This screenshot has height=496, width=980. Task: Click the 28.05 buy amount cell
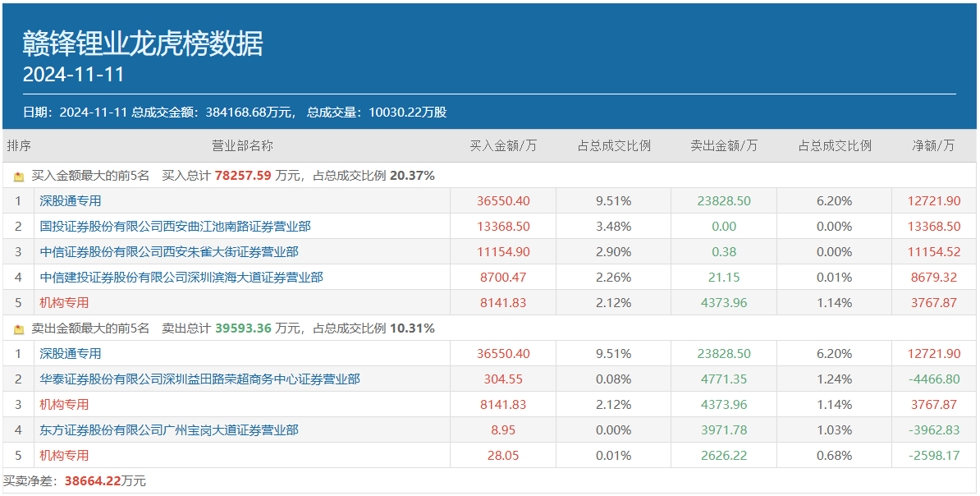coord(503,455)
